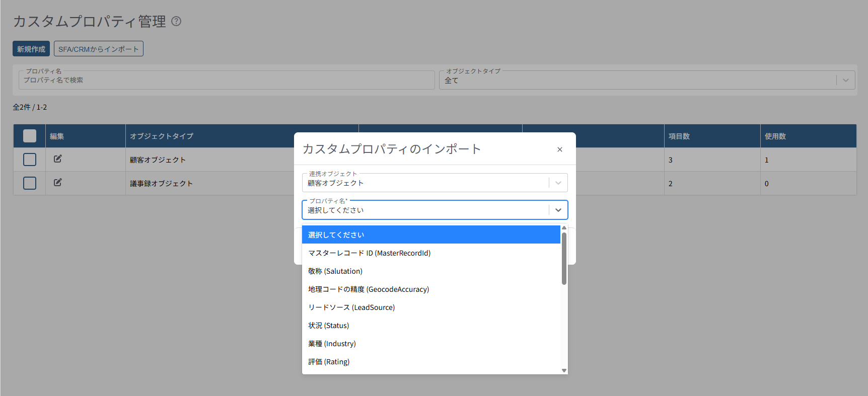Image resolution: width=868 pixels, height=396 pixels.
Task: Close the カスタムプロパティのインポート dialog
Action: [559, 149]
